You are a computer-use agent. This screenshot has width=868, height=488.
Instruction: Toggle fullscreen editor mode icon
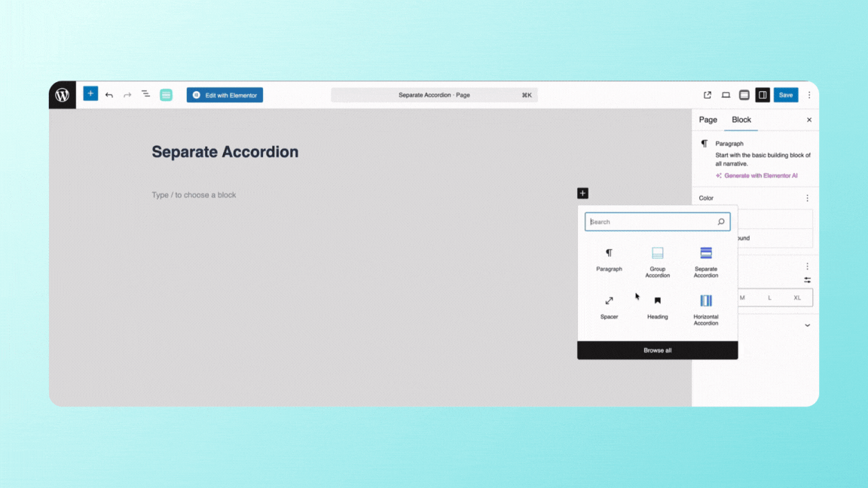pos(744,95)
